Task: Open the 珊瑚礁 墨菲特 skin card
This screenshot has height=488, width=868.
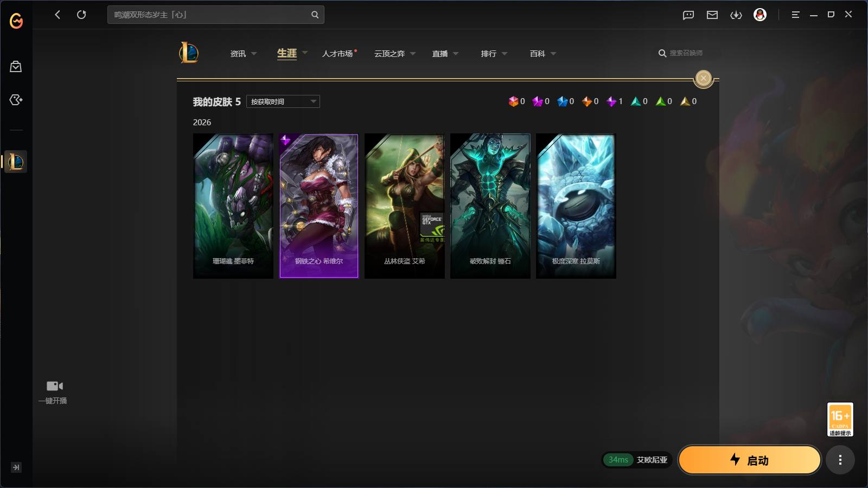Action: 233,206
